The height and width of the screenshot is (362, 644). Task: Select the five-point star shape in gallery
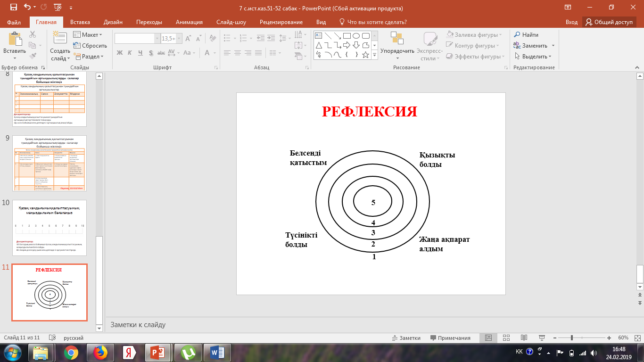tap(365, 55)
